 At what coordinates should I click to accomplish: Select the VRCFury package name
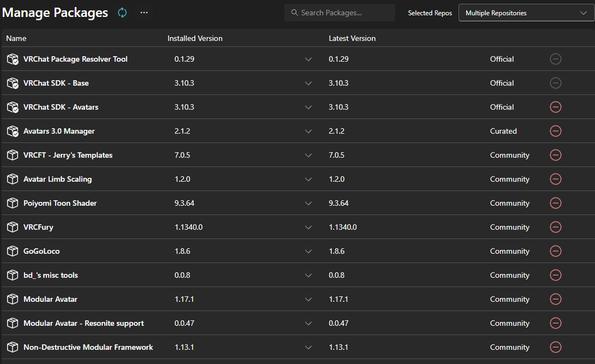tap(38, 227)
